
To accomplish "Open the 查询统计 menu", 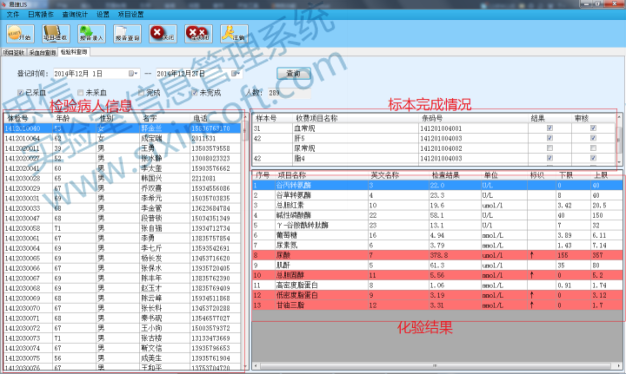I will pos(75,14).
